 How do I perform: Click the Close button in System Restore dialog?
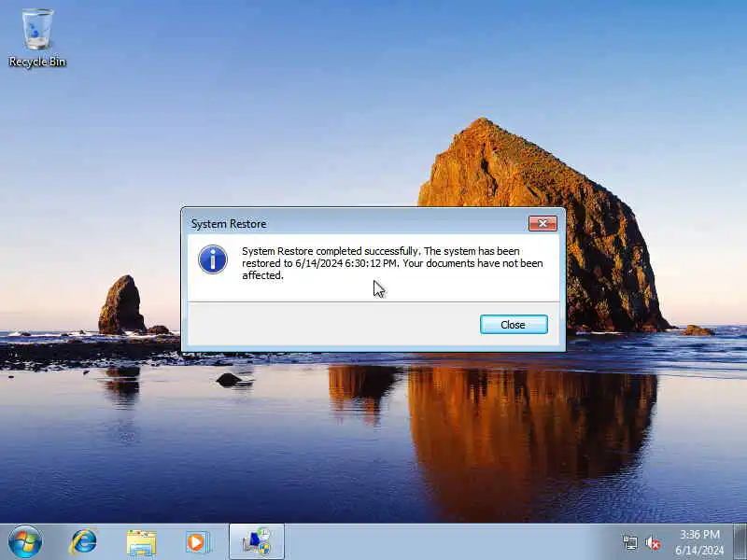pos(514,324)
